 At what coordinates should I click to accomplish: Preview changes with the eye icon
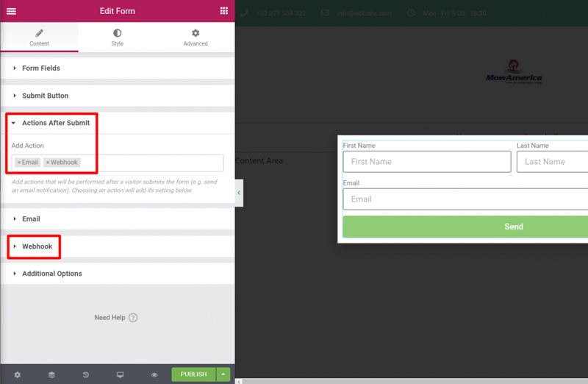coord(154,374)
